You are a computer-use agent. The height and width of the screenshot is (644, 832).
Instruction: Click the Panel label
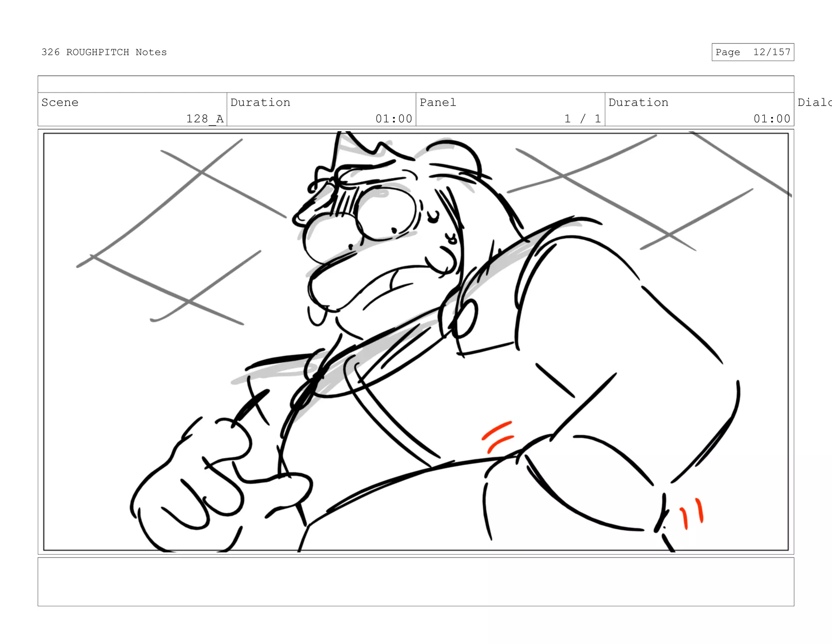438,102
